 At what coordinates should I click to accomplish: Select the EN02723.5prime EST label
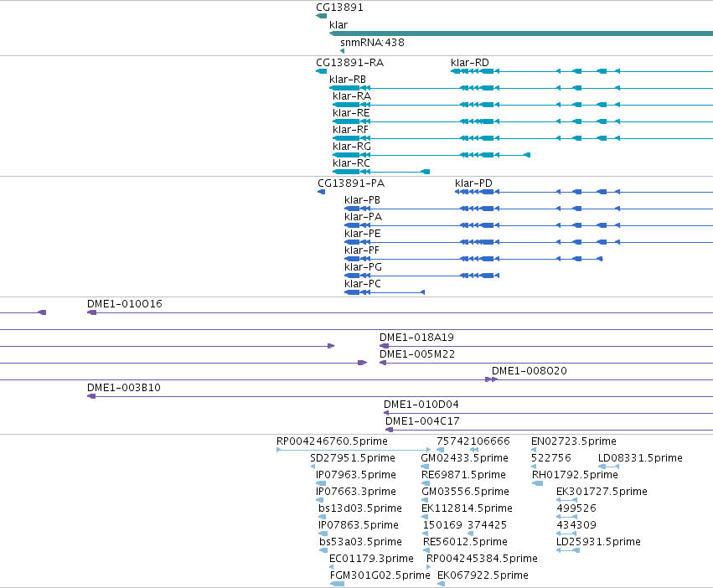point(574,441)
